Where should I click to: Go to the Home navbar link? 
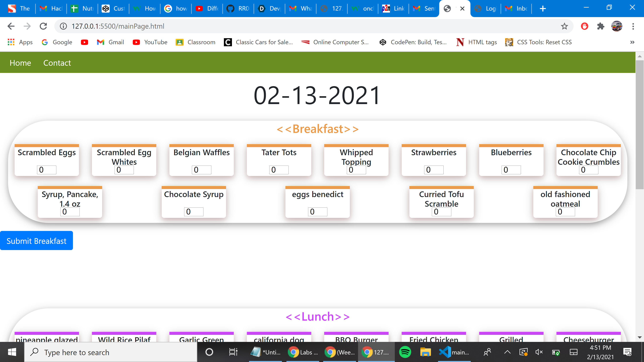20,63
